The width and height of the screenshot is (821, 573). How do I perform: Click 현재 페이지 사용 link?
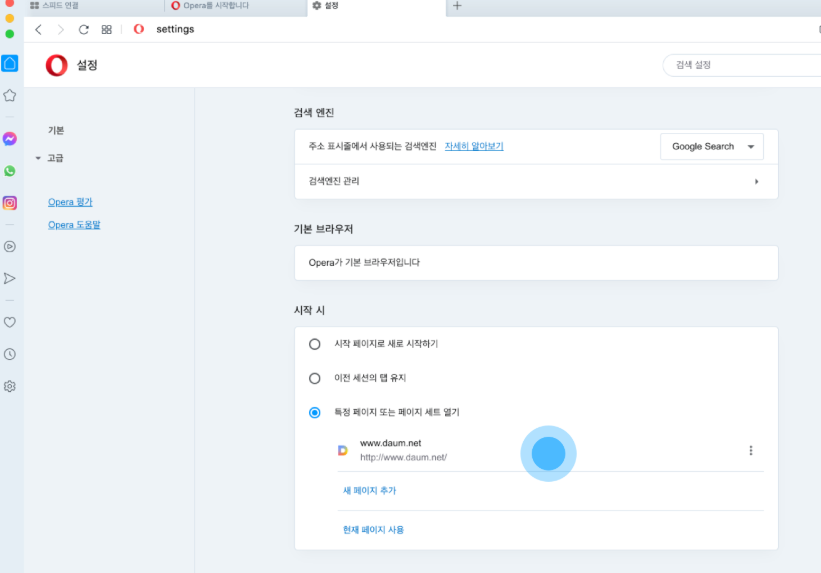coord(373,530)
